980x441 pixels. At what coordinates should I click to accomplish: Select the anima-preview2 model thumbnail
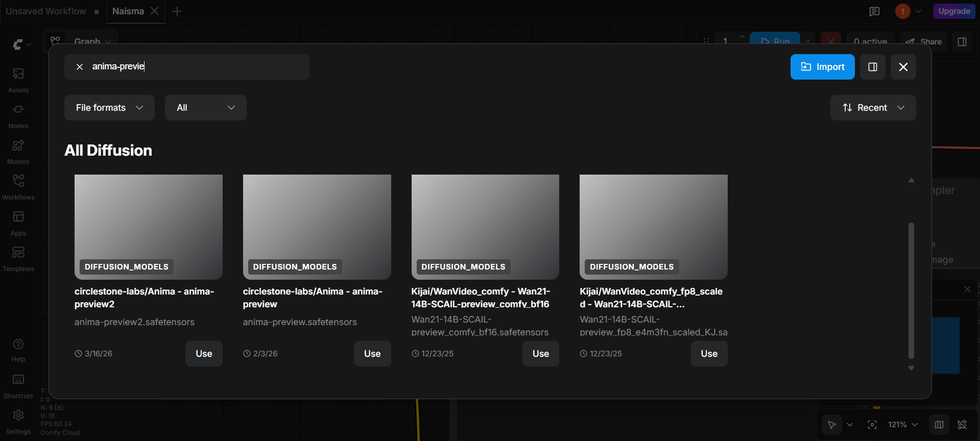click(149, 227)
